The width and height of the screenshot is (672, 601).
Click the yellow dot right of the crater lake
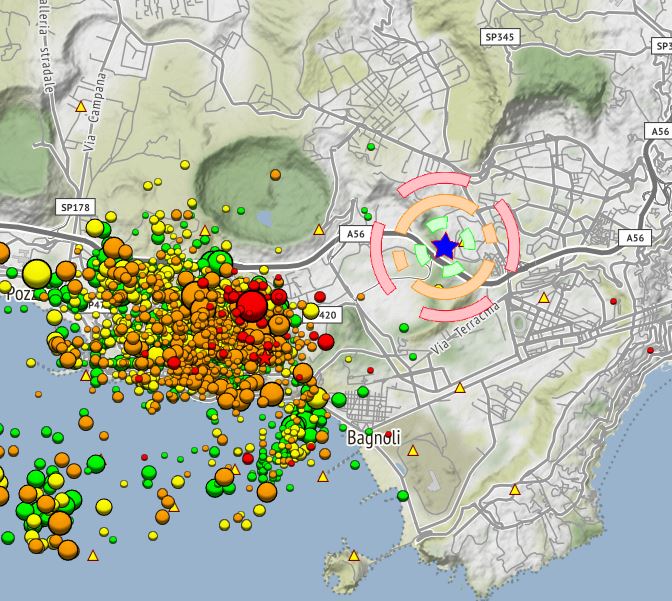coord(275,174)
